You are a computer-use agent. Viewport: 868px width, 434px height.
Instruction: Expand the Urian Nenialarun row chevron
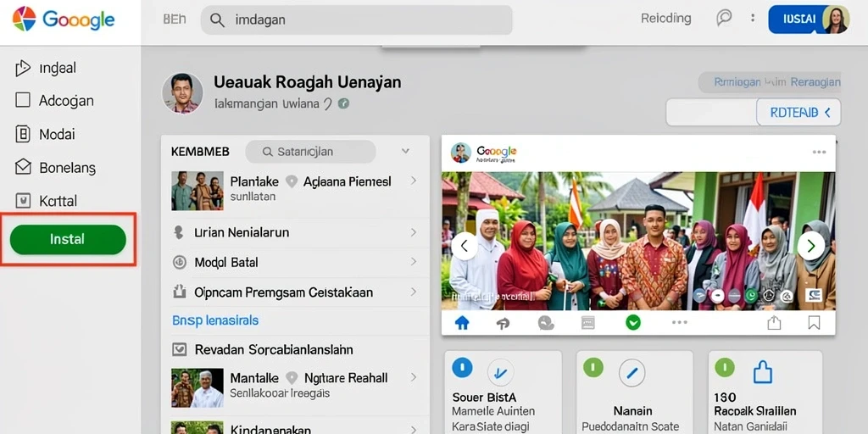[414, 232]
